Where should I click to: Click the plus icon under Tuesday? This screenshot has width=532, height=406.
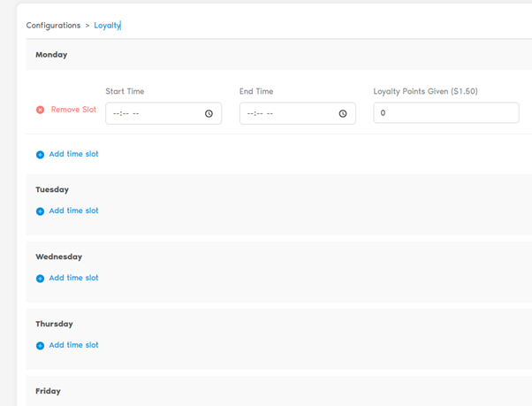coord(40,211)
